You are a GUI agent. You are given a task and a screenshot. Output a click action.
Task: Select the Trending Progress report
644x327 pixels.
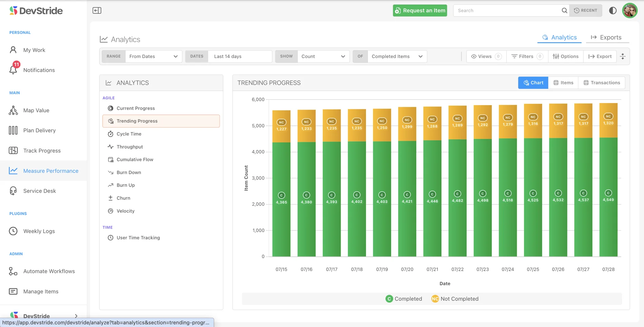[x=161, y=121]
